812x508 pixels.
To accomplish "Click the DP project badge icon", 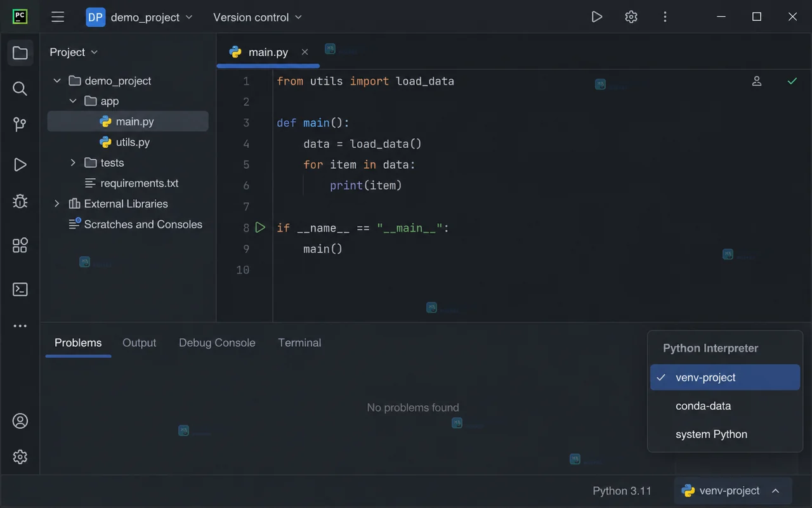I will point(95,17).
